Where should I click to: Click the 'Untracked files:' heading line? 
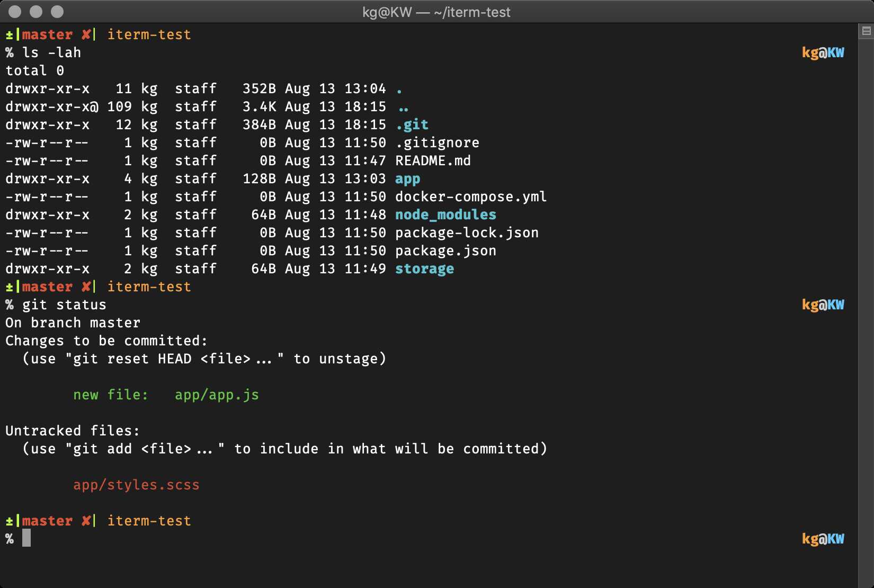click(x=73, y=431)
